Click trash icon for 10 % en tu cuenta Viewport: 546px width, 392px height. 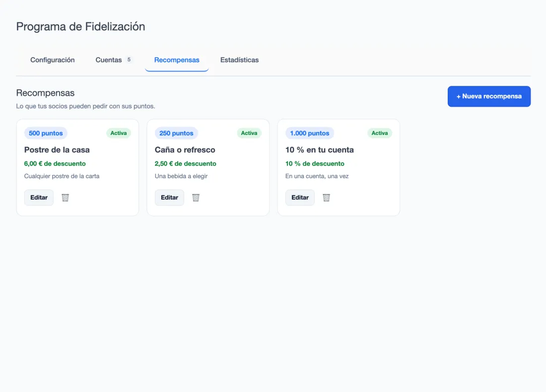326,198
